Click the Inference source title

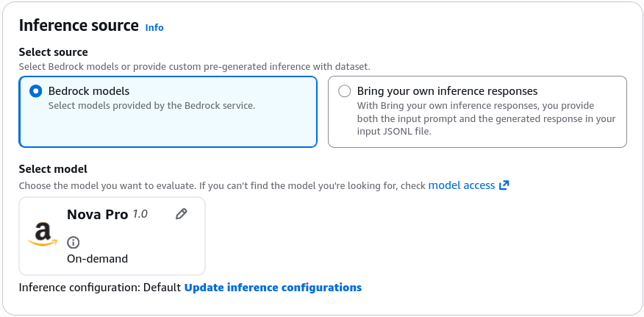tap(79, 26)
